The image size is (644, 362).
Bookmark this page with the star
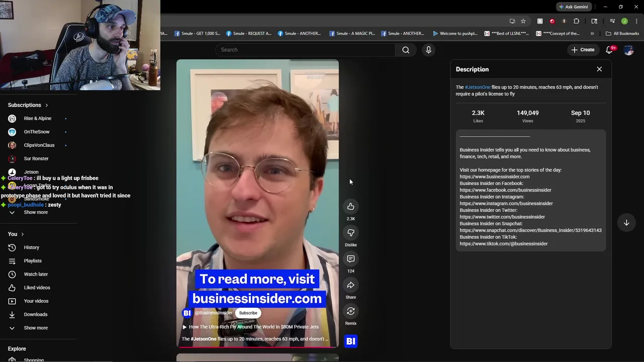pyautogui.click(x=523, y=21)
